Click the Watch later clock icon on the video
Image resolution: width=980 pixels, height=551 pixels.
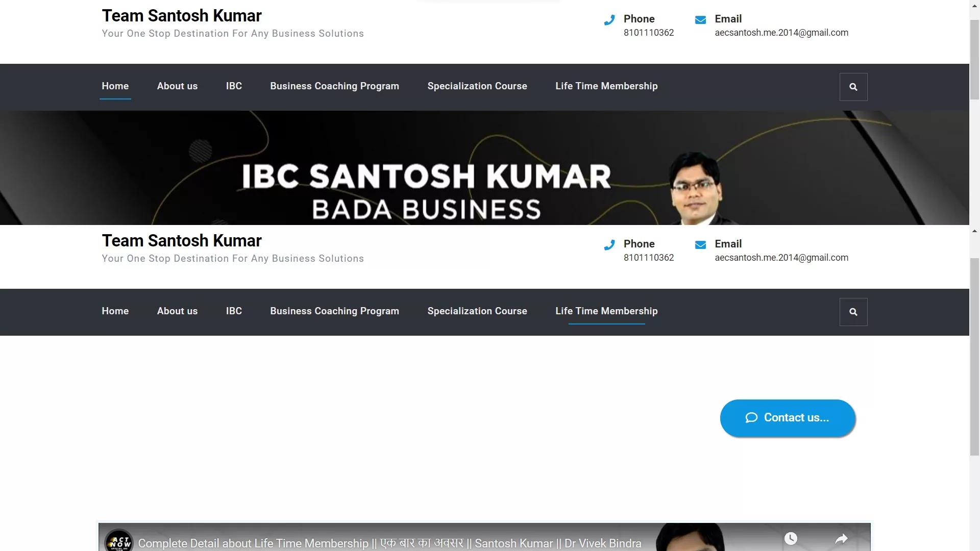[791, 538]
